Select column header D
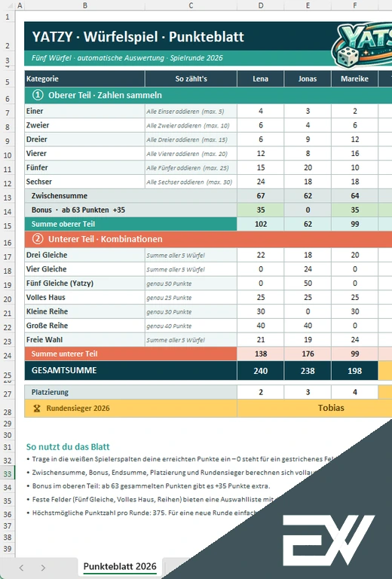392x579 pixels. pos(261,5)
